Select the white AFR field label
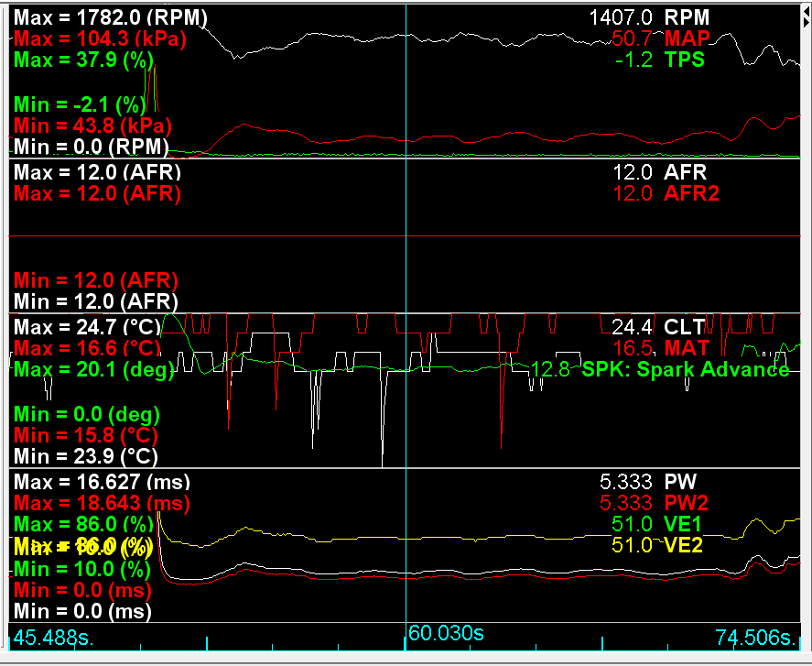812x666 pixels. click(x=686, y=172)
